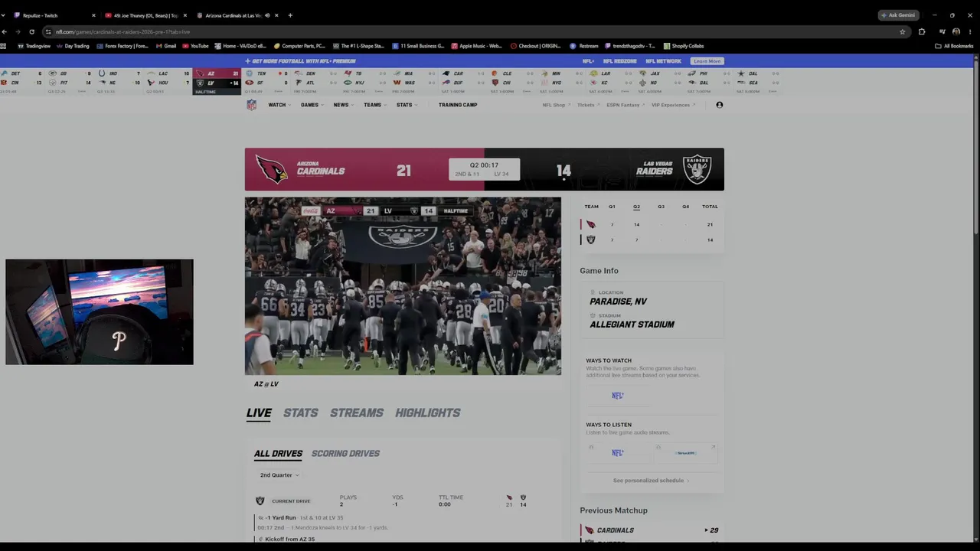Open the Chrome three-dot menu
The height and width of the screenshot is (551, 980).
(x=970, y=31)
